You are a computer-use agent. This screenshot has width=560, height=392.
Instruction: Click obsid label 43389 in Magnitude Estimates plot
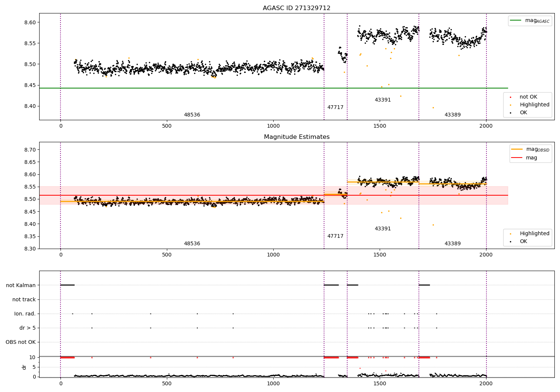point(452,244)
